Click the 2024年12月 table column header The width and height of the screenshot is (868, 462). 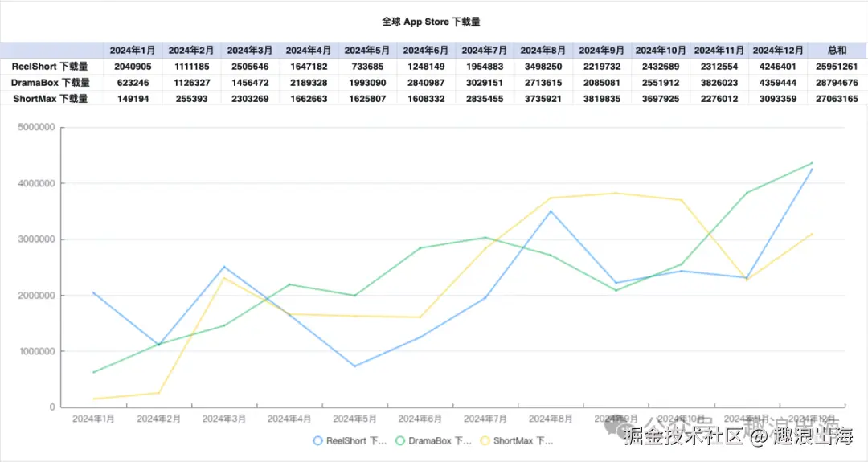click(x=778, y=51)
